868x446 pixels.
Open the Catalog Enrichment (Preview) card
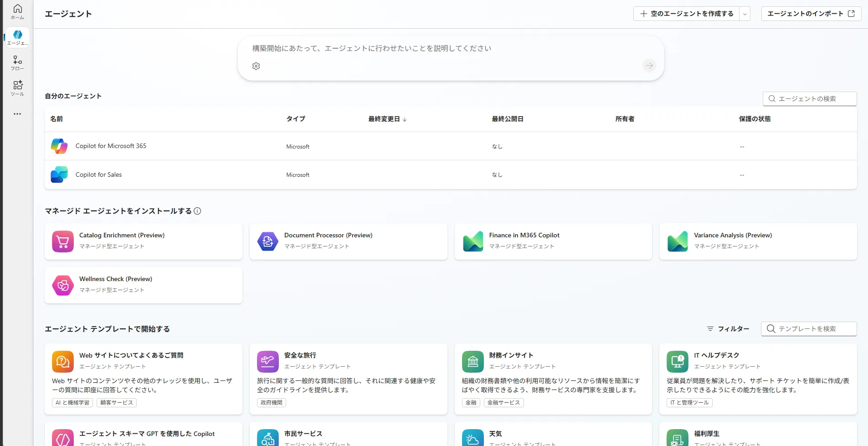click(144, 241)
